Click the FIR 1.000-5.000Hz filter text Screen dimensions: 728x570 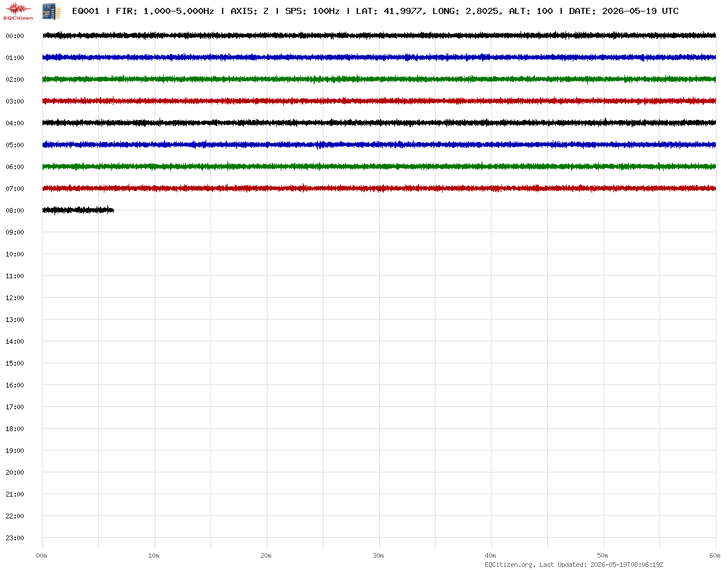(165, 11)
